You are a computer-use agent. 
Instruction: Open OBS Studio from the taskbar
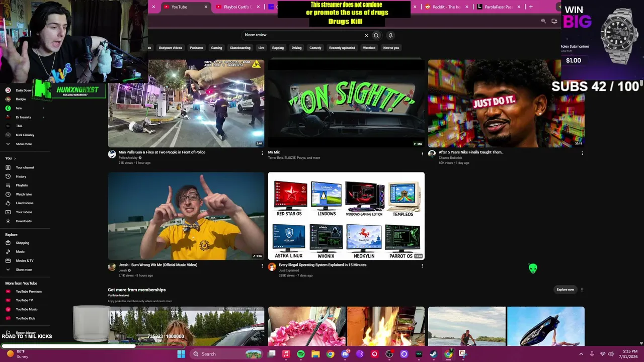pyautogui.click(x=389, y=354)
